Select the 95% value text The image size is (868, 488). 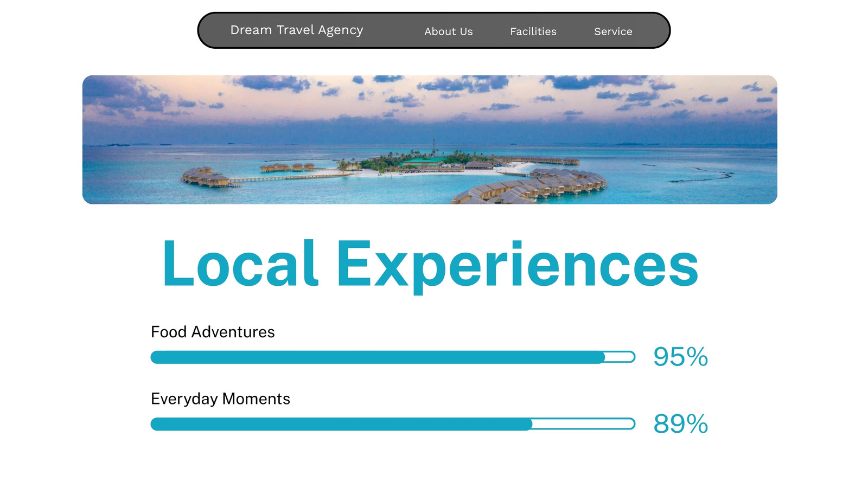[x=681, y=357]
